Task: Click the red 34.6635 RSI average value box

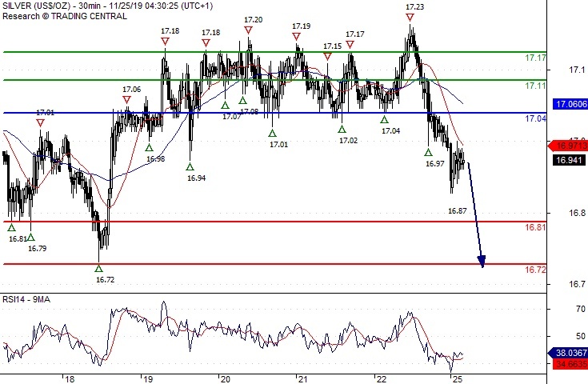Action: (x=570, y=364)
